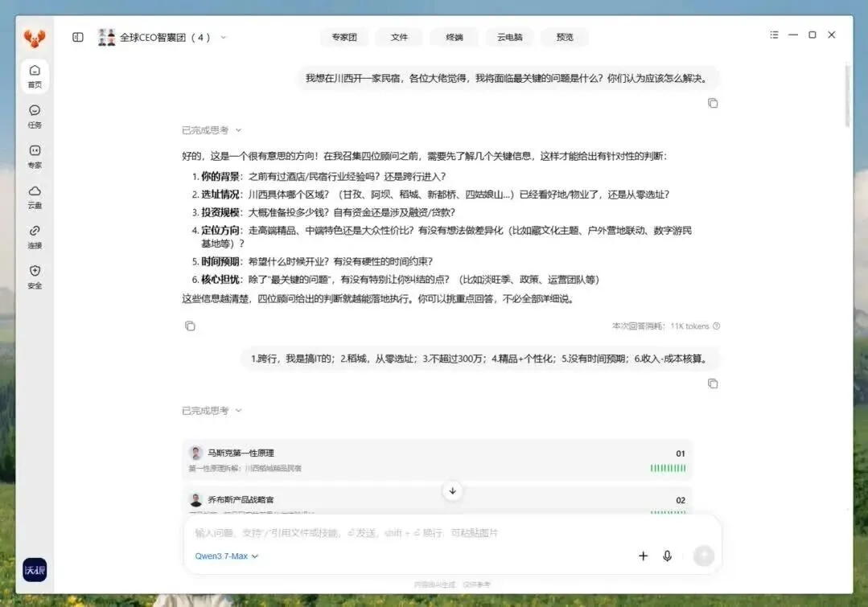Start voice input with microphone icon

coord(667,556)
